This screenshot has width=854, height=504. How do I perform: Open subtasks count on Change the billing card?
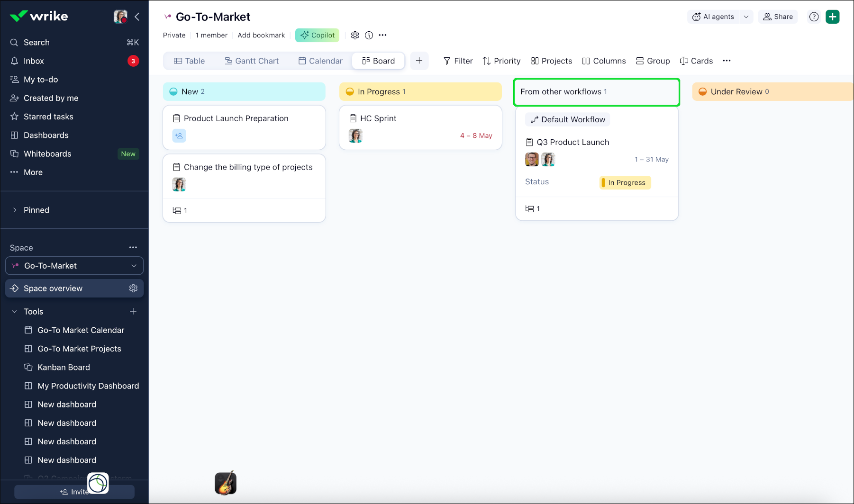click(180, 210)
